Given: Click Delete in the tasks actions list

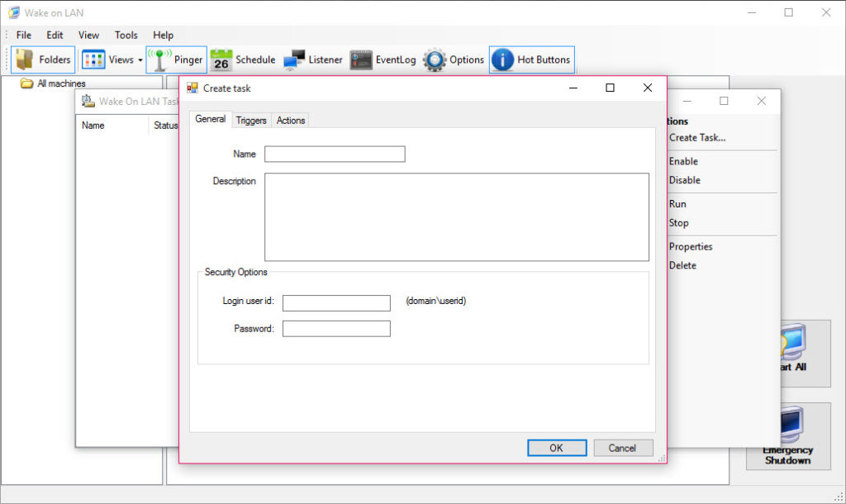Looking at the screenshot, I should click(682, 265).
